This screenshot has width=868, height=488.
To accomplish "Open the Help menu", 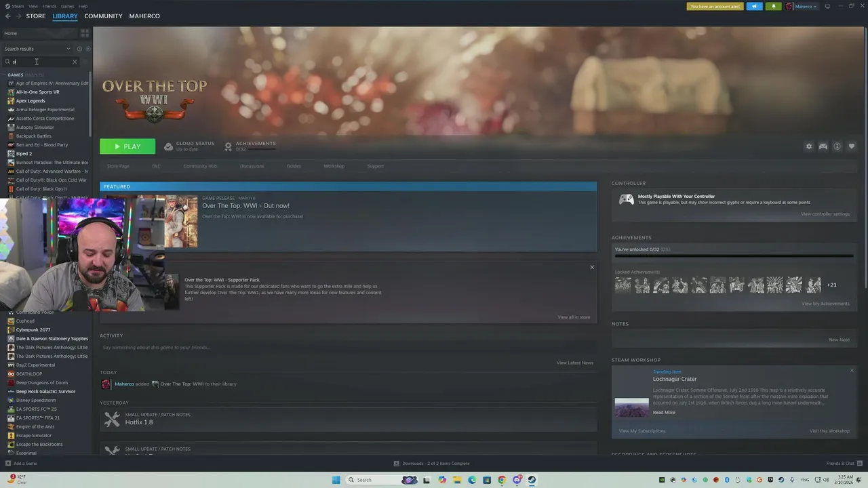I will click(x=83, y=6).
